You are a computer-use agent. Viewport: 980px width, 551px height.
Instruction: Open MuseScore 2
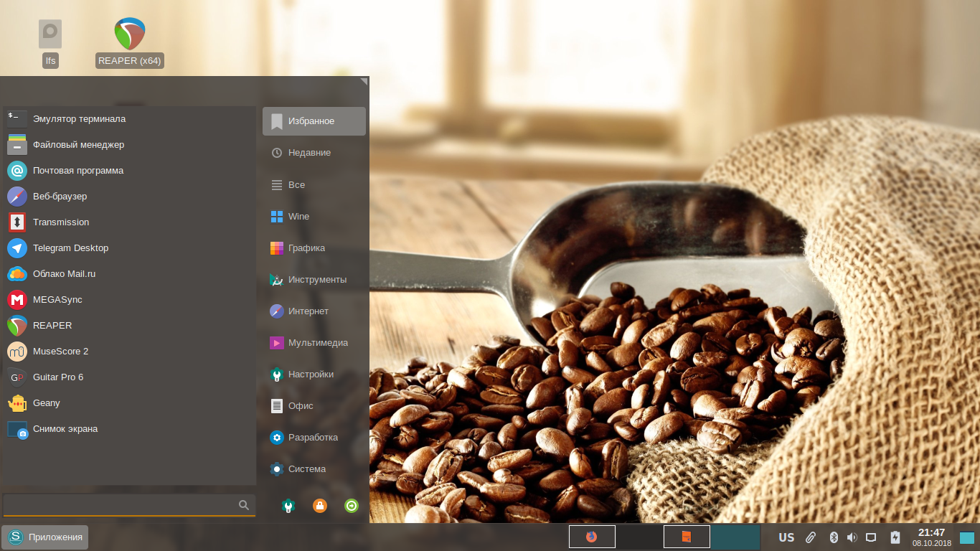[60, 352]
